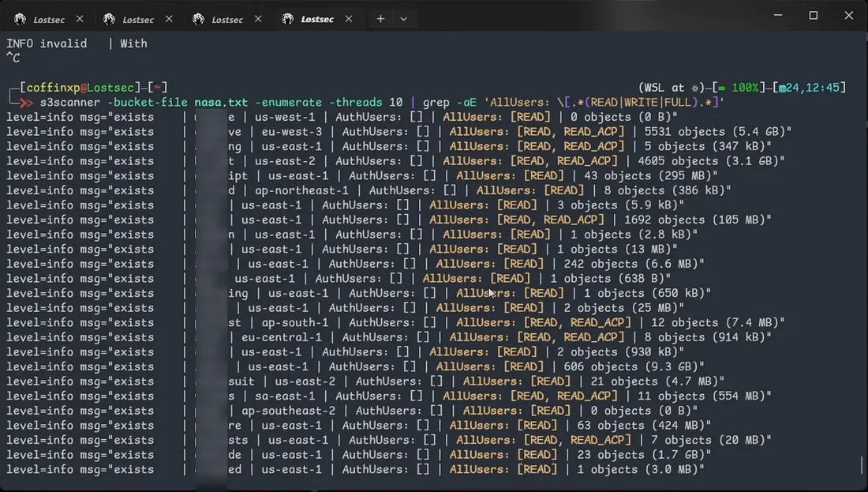Viewport: 868px width, 492px height.
Task: Click '4605 objects (3.1 GB)' text
Action: 708,161
